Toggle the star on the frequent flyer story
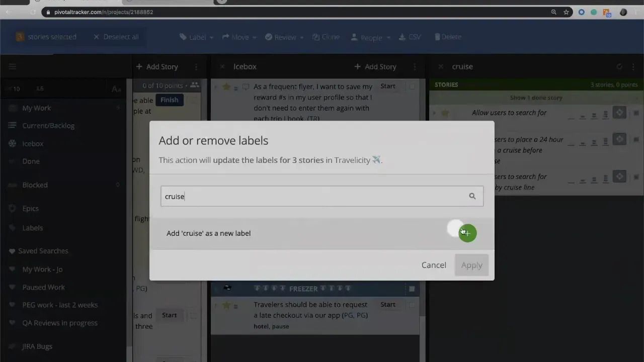644x362 pixels. click(x=226, y=86)
